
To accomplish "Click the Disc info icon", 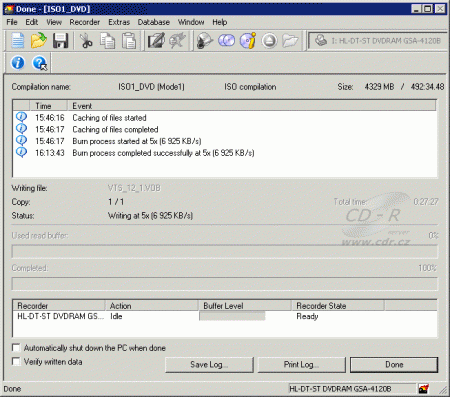I will coord(248,41).
